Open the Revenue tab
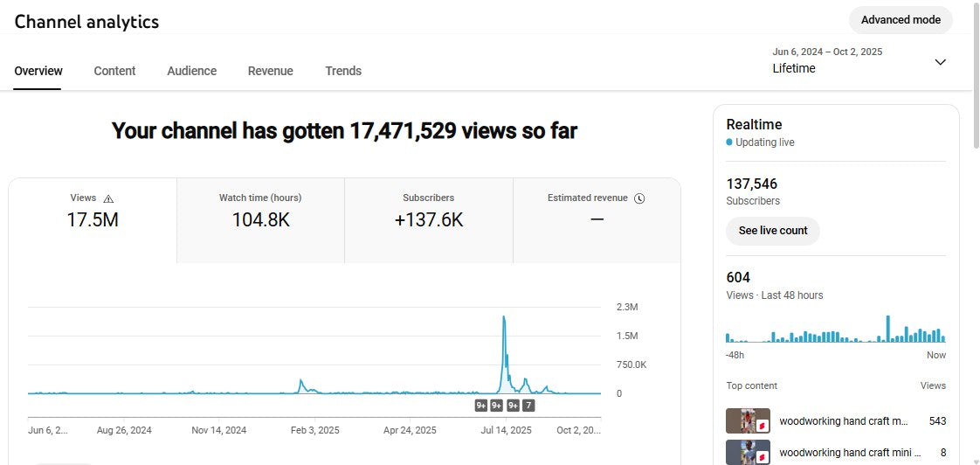980x465 pixels. 270,71
